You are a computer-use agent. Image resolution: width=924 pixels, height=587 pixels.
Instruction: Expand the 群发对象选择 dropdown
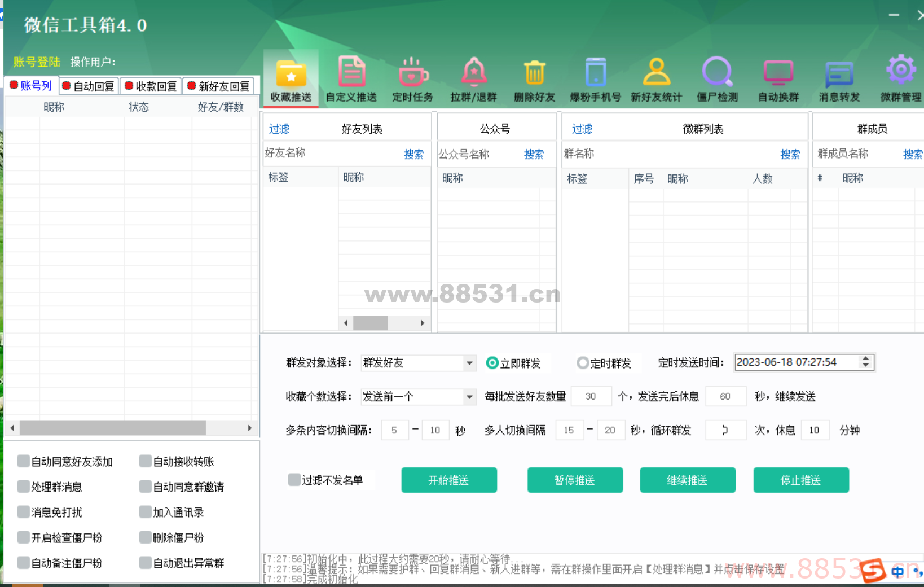pyautogui.click(x=469, y=363)
